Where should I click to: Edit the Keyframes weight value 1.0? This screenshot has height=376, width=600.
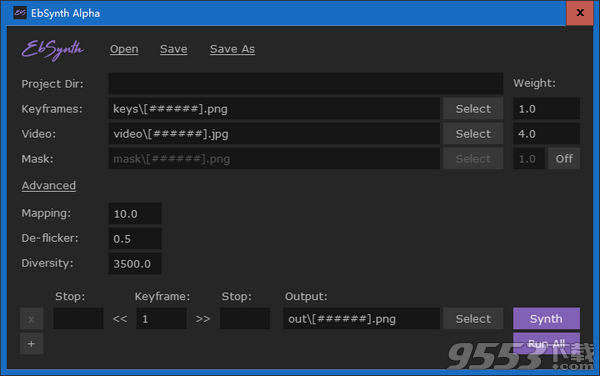[546, 109]
